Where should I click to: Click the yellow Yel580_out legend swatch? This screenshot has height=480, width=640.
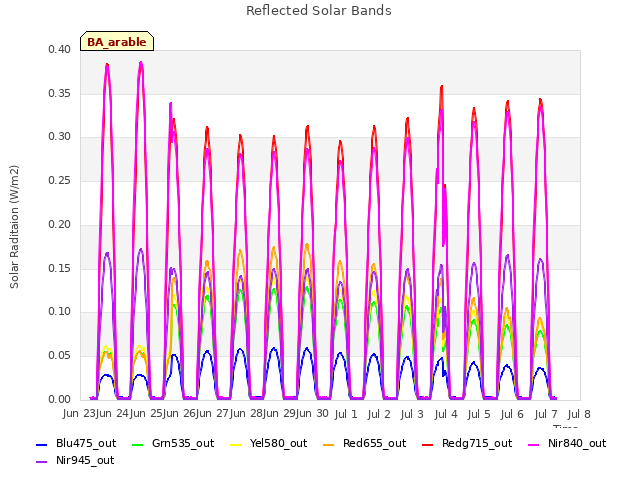(x=236, y=444)
